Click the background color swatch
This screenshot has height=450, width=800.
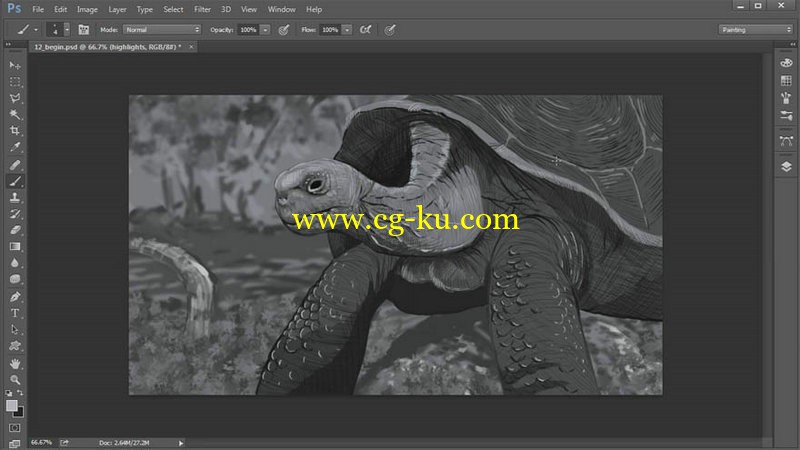click(19, 413)
